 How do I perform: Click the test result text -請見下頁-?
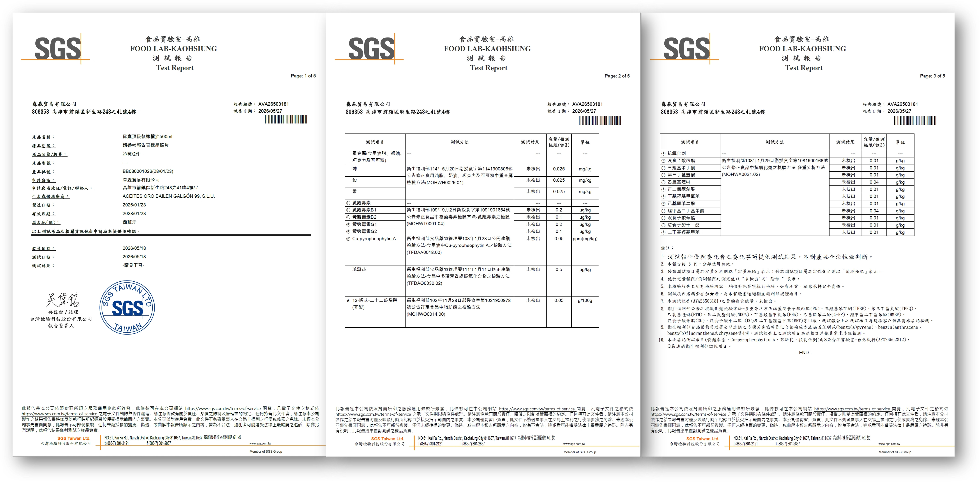coord(134,265)
